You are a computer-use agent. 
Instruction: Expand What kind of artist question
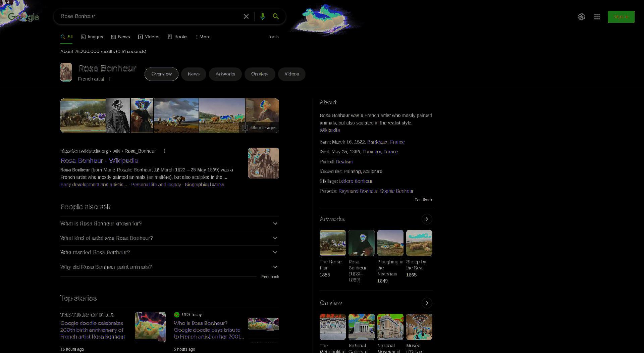pyautogui.click(x=169, y=238)
